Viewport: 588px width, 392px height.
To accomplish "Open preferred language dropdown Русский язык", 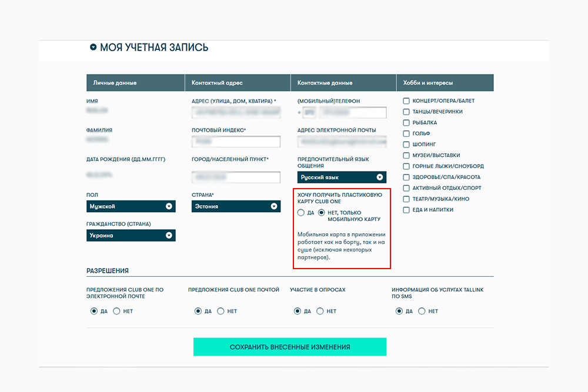I will click(x=342, y=177).
